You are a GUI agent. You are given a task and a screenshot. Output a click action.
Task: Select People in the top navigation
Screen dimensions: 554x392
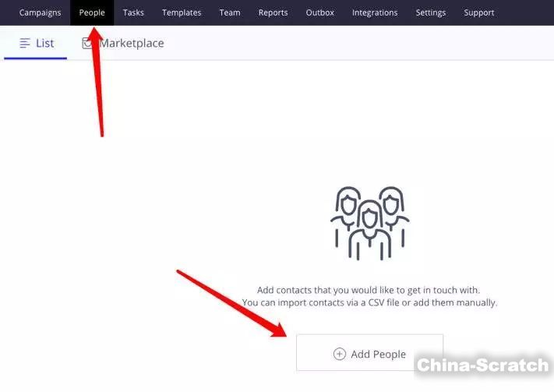click(92, 12)
